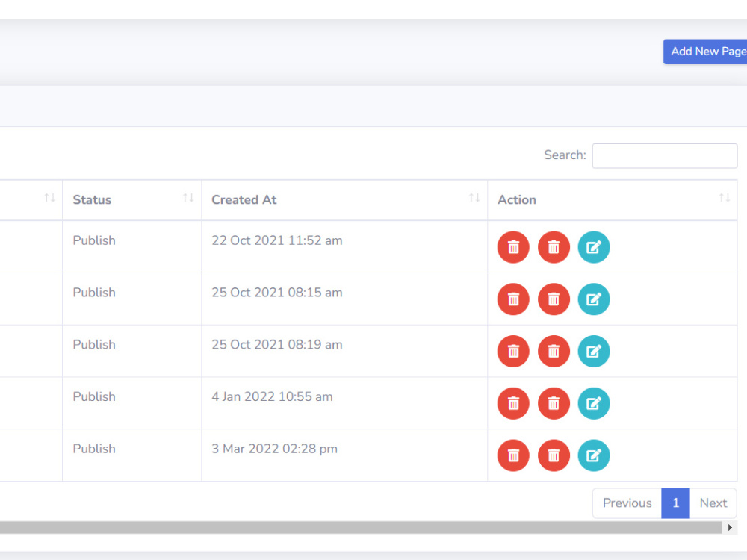Select page 1 in pagination
This screenshot has width=747, height=560.
click(675, 503)
